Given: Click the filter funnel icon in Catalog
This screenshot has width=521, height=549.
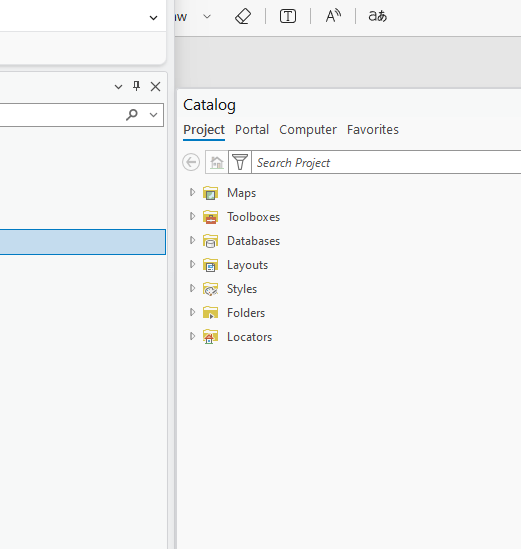Looking at the screenshot, I should pyautogui.click(x=240, y=162).
